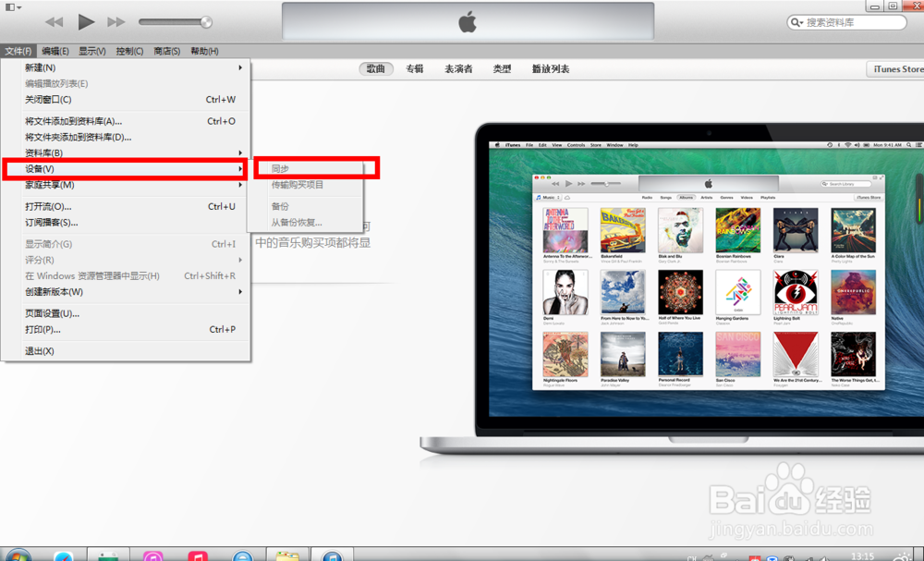Open the 帮助(H) menu

click(204, 51)
